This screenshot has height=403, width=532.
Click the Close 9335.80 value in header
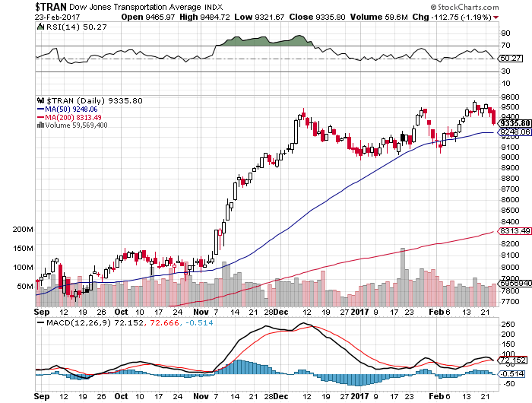coord(317,17)
